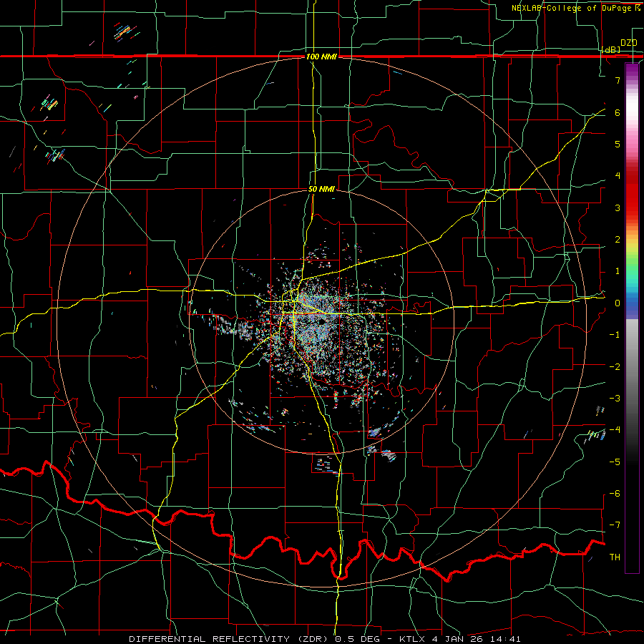Click the 3 tick label on color scale

618,208
